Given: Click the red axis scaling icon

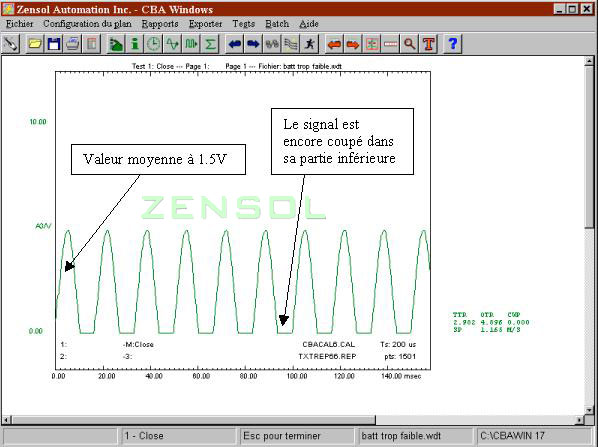Looking at the screenshot, I should 372,44.
